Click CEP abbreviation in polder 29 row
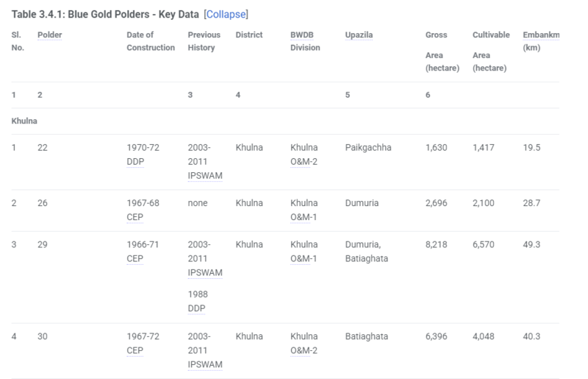Image resolution: width=588 pixels, height=379 pixels. tap(135, 258)
